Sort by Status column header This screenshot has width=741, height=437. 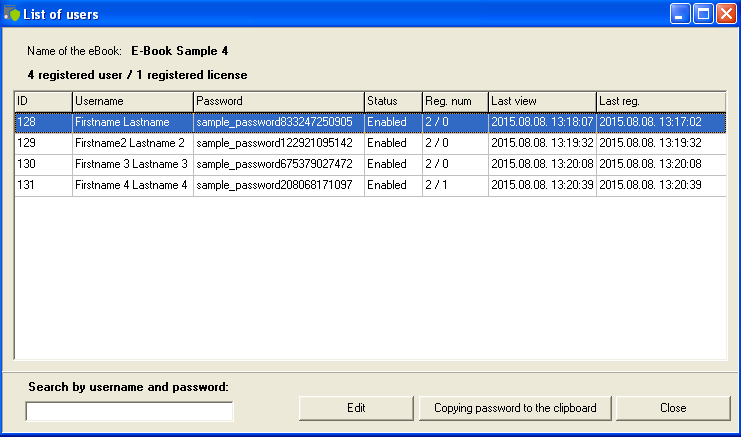tap(393, 101)
